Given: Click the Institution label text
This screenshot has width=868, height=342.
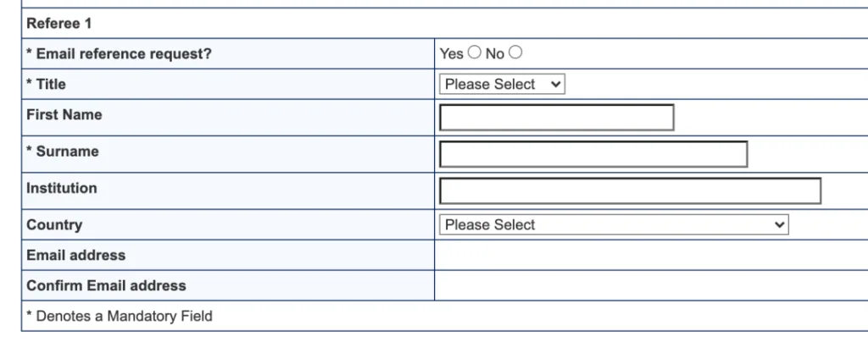Looking at the screenshot, I should coord(61,188).
